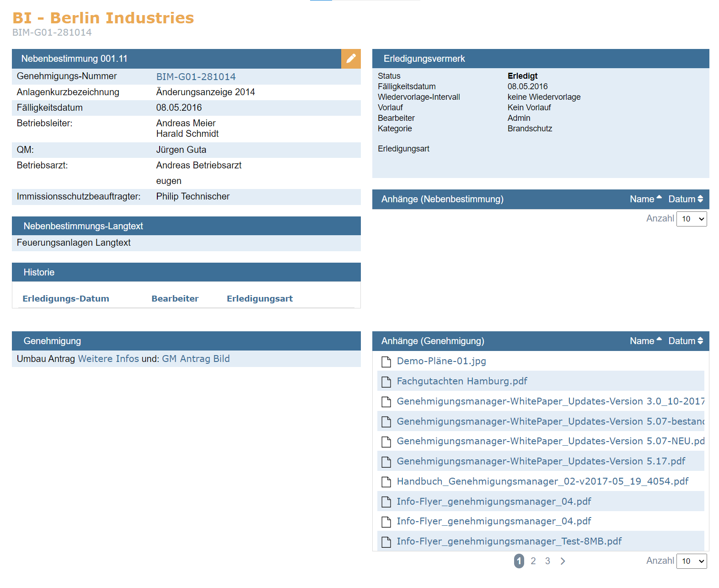Go to next page using arrow icon
Viewport: 719px width, 588px height.
(563, 561)
